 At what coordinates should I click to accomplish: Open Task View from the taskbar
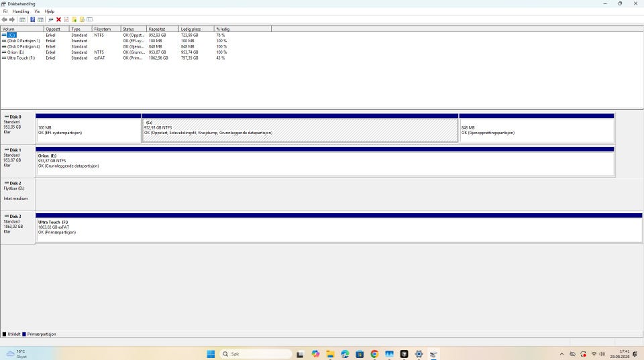pyautogui.click(x=301, y=354)
